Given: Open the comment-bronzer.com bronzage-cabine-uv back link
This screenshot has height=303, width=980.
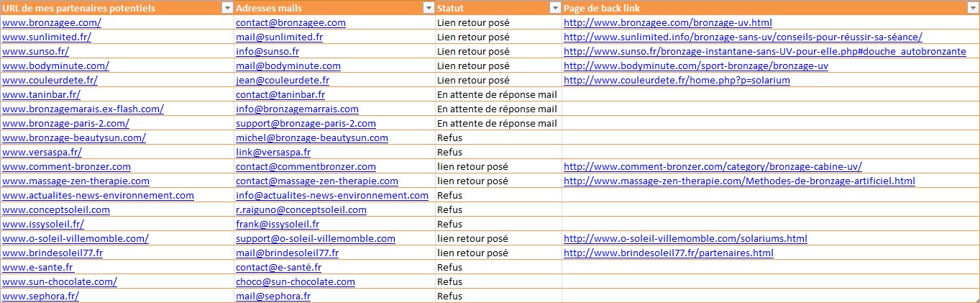Looking at the screenshot, I should click(x=713, y=166).
